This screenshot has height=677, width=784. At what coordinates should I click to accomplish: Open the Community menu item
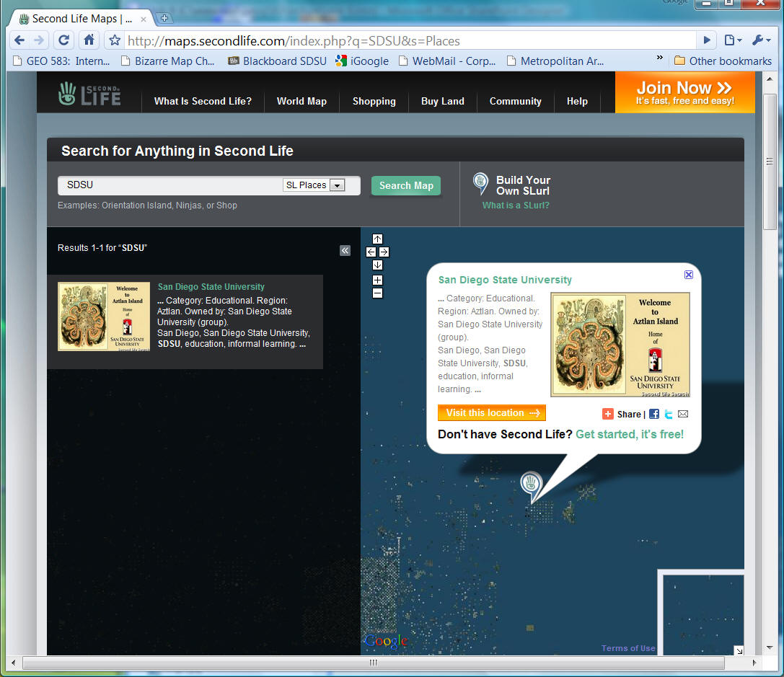click(515, 101)
